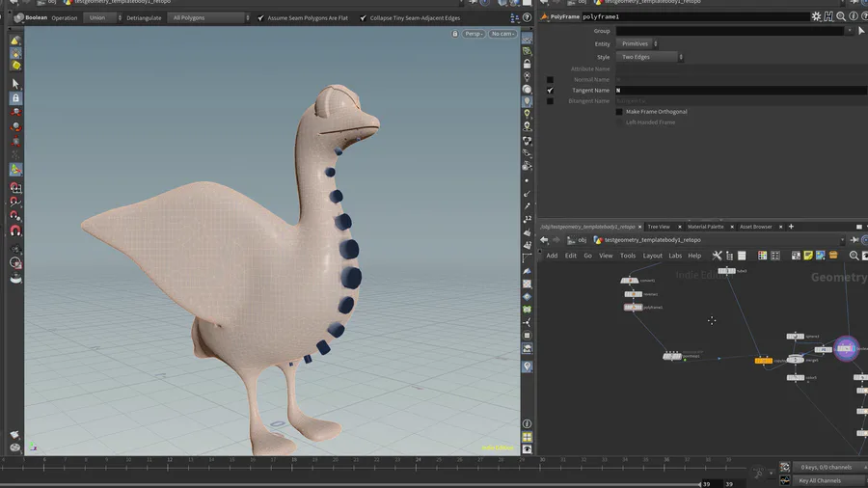Select the Geometry selection mode icon
This screenshot has width=868, height=488.
tap(15, 54)
